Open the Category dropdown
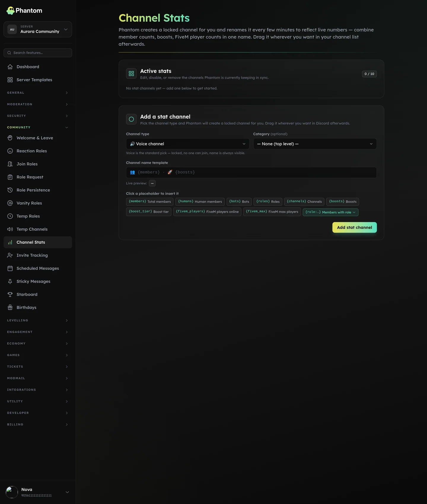This screenshot has width=427, height=504. pyautogui.click(x=315, y=144)
